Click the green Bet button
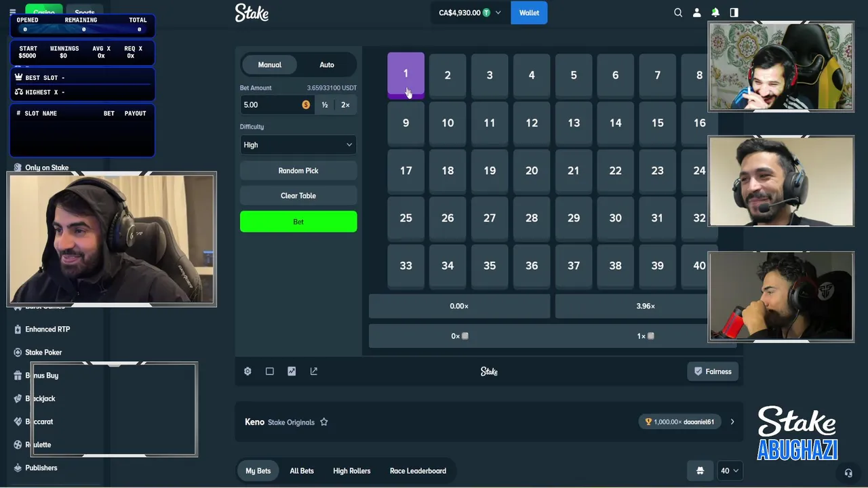Screen dimensions: 868x488 coord(298,222)
